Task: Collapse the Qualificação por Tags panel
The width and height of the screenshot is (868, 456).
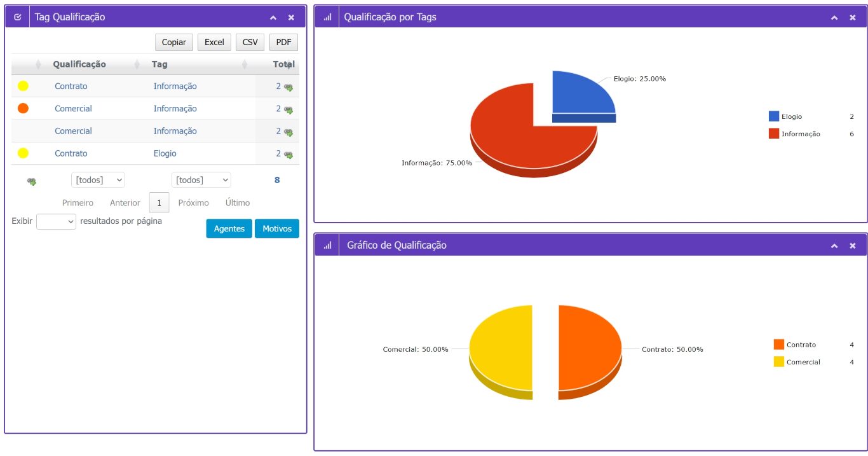Action: pyautogui.click(x=834, y=17)
